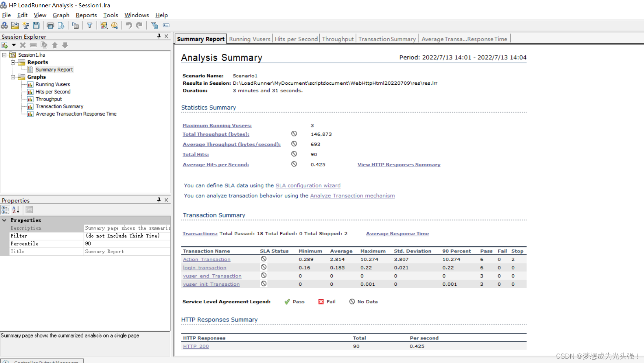
Task: Switch to the Running Vusers tab
Action: [249, 39]
